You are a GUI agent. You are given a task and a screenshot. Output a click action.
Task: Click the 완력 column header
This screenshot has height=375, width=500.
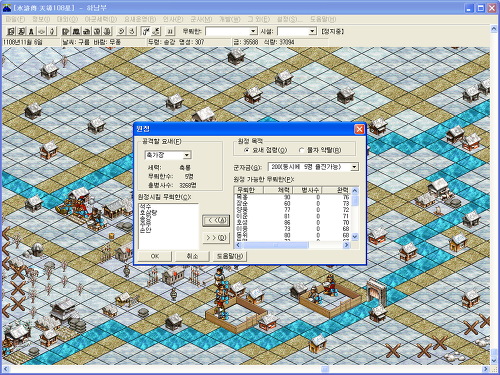click(337, 190)
